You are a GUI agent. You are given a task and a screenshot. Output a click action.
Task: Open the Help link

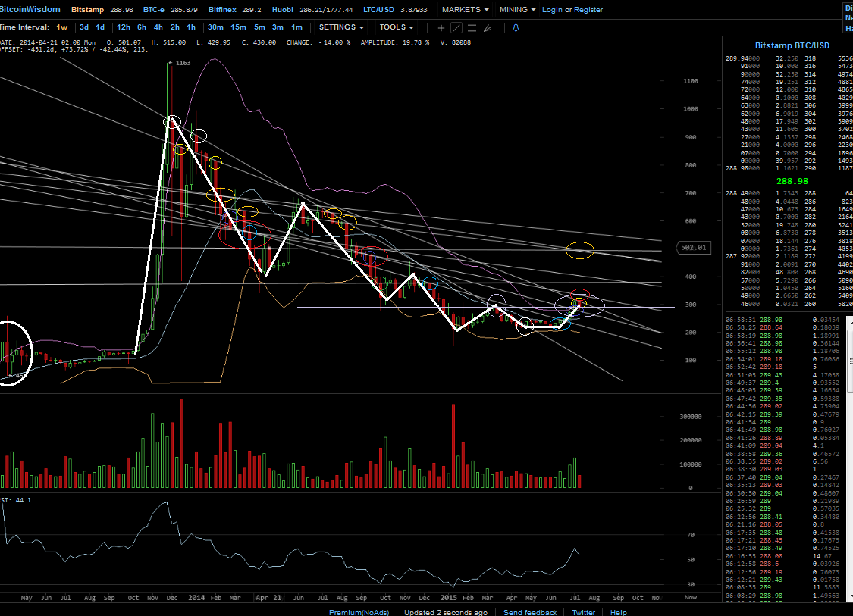point(619,612)
